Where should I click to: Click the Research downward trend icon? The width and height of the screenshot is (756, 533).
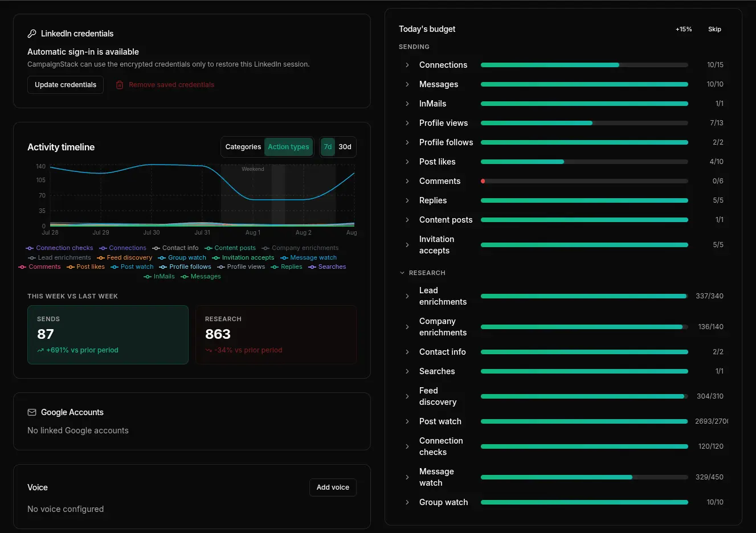[x=209, y=350]
